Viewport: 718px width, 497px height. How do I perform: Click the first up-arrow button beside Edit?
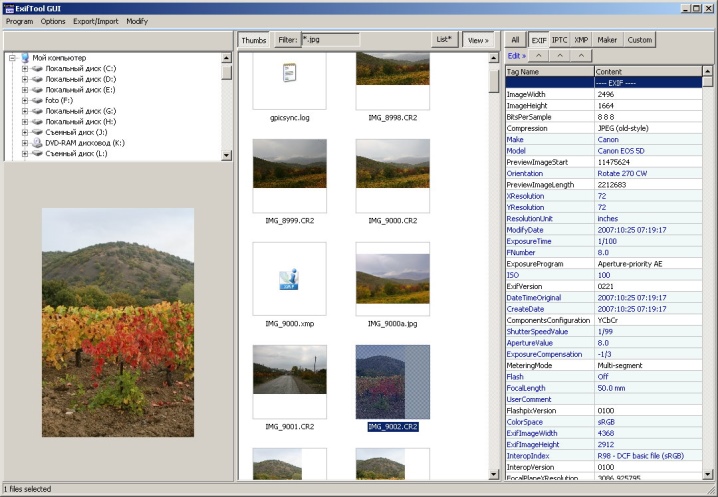[x=539, y=55]
